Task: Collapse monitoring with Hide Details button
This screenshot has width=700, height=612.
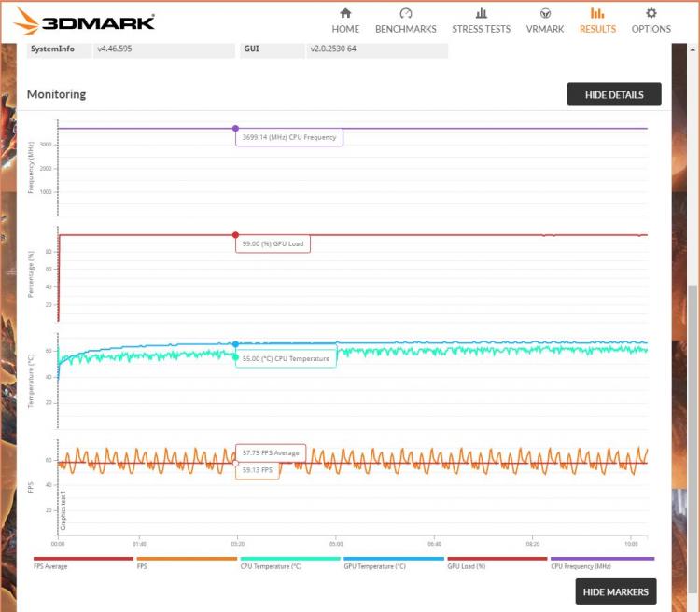Action: (x=614, y=94)
